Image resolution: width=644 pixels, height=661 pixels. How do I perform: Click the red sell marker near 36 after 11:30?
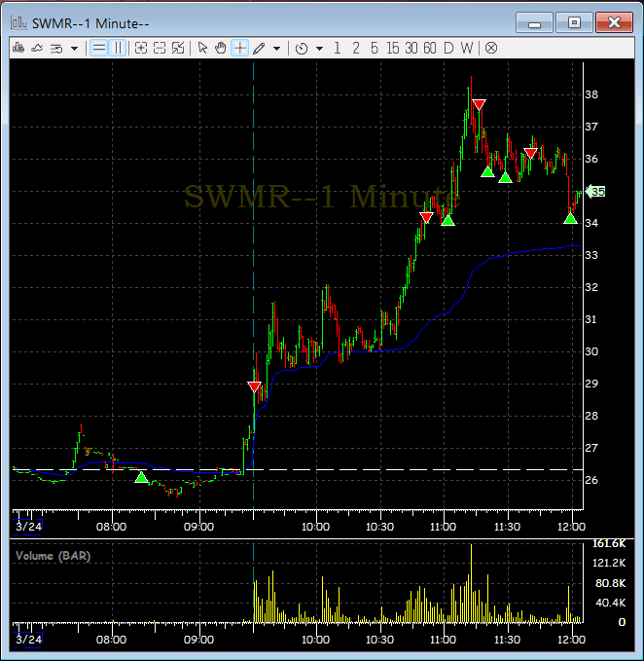coord(530,153)
